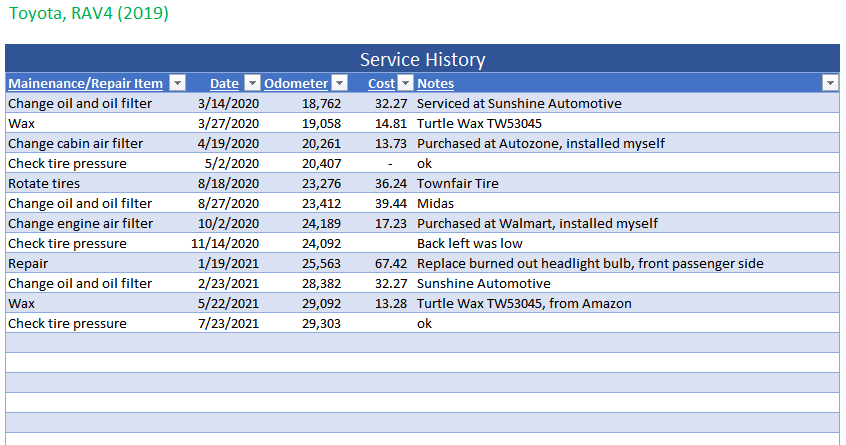
Task: Open the Notes column filter dropdown
Action: [x=830, y=84]
